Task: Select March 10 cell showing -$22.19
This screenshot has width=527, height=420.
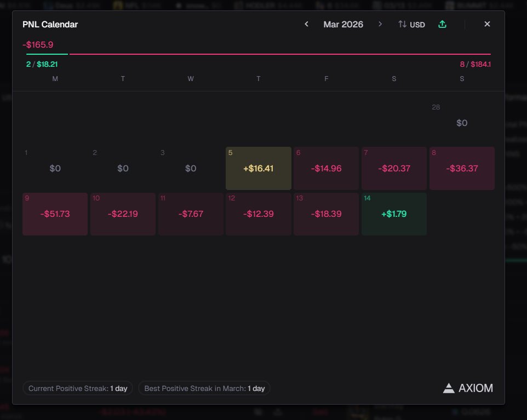Action: [x=123, y=214]
